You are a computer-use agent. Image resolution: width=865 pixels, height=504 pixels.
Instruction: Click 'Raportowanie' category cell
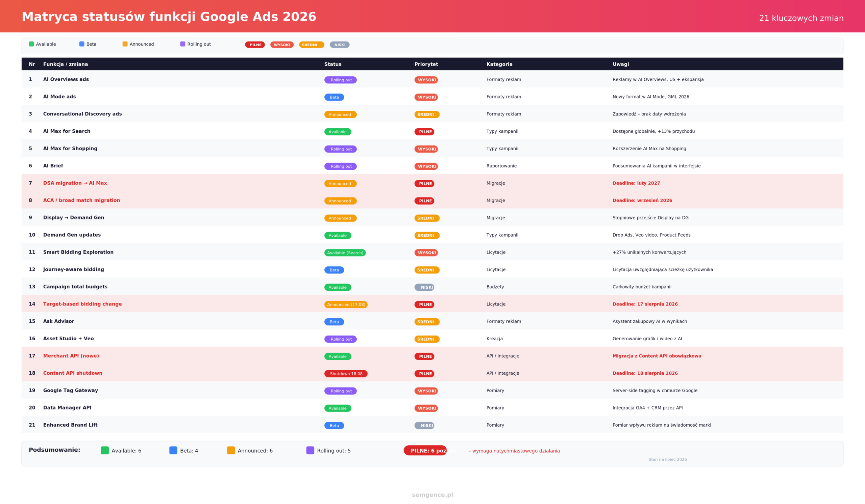(501, 166)
